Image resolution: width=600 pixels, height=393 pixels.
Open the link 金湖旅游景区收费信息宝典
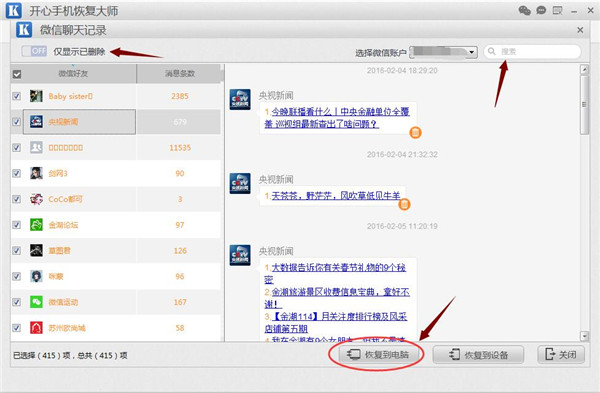[337, 298]
